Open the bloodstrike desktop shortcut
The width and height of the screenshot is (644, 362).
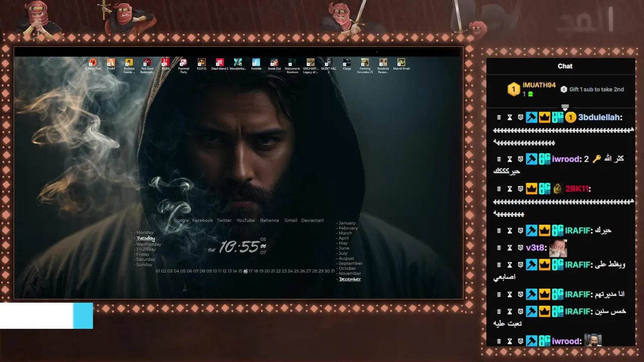tap(237, 64)
